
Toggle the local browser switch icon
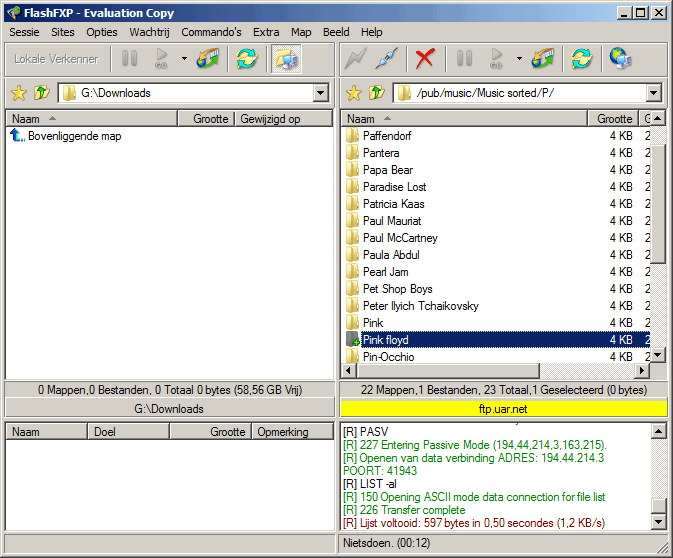(x=286, y=58)
